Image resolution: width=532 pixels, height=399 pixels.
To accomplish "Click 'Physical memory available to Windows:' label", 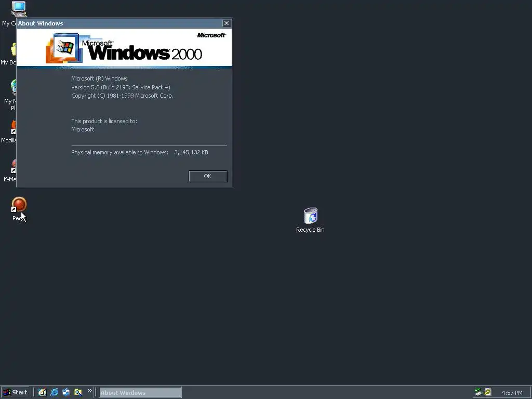I will [x=119, y=152].
